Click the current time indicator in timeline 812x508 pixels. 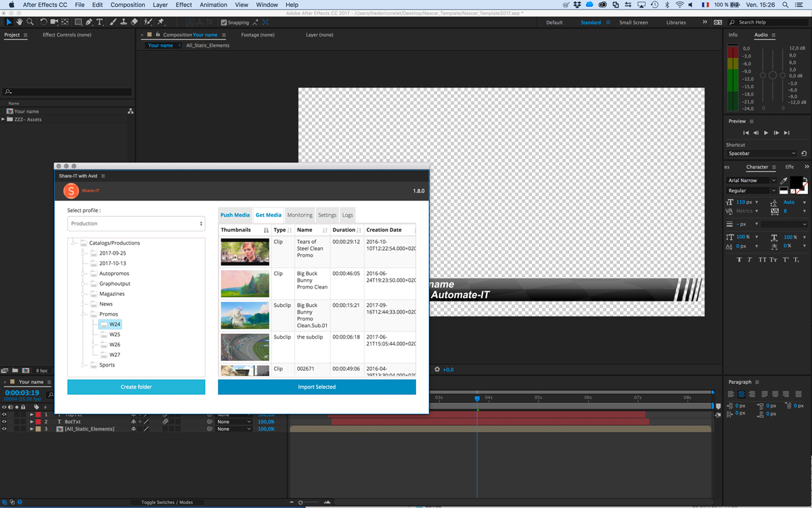[477, 399]
